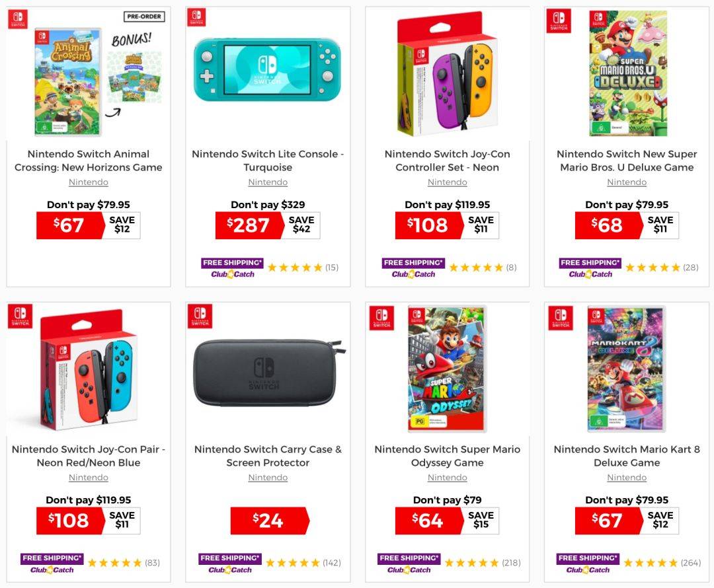The height and width of the screenshot is (588, 714).
Task: Open Nintendo Switch Super Mario Odyssey Game title
Action: click(x=447, y=456)
